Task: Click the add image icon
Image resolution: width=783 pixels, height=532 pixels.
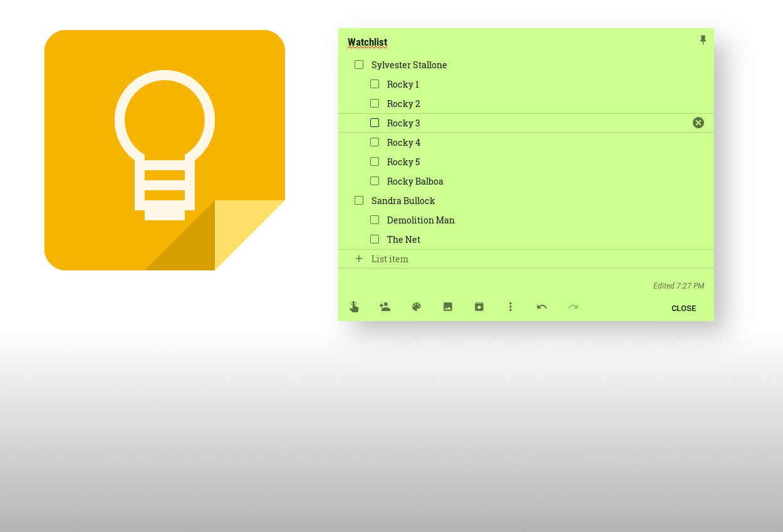Action: pyautogui.click(x=448, y=307)
